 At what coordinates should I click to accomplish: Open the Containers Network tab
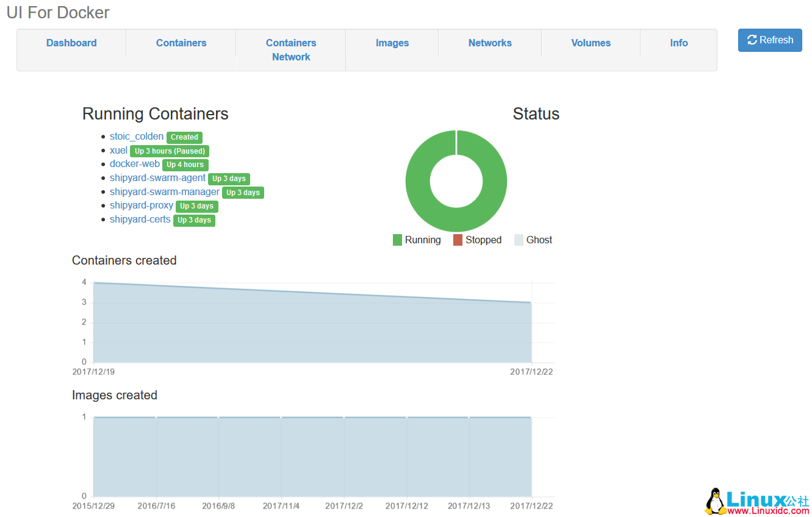point(291,50)
